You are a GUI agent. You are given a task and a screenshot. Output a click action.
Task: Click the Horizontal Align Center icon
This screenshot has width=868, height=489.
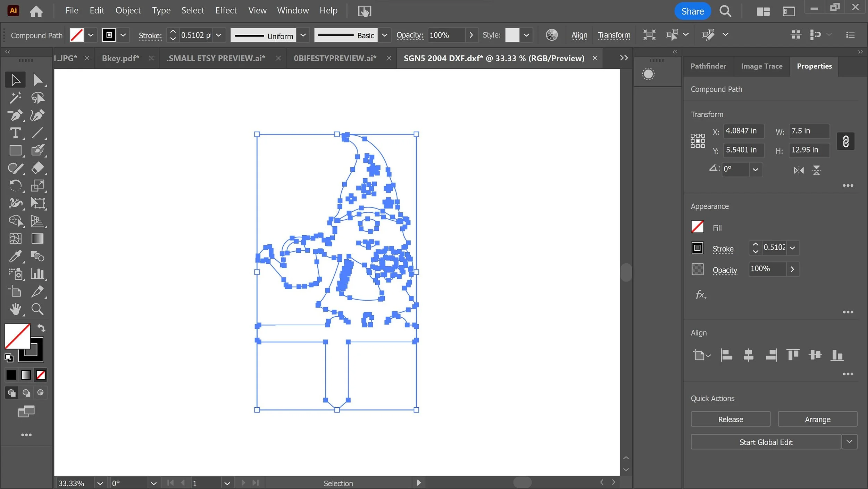[749, 355]
